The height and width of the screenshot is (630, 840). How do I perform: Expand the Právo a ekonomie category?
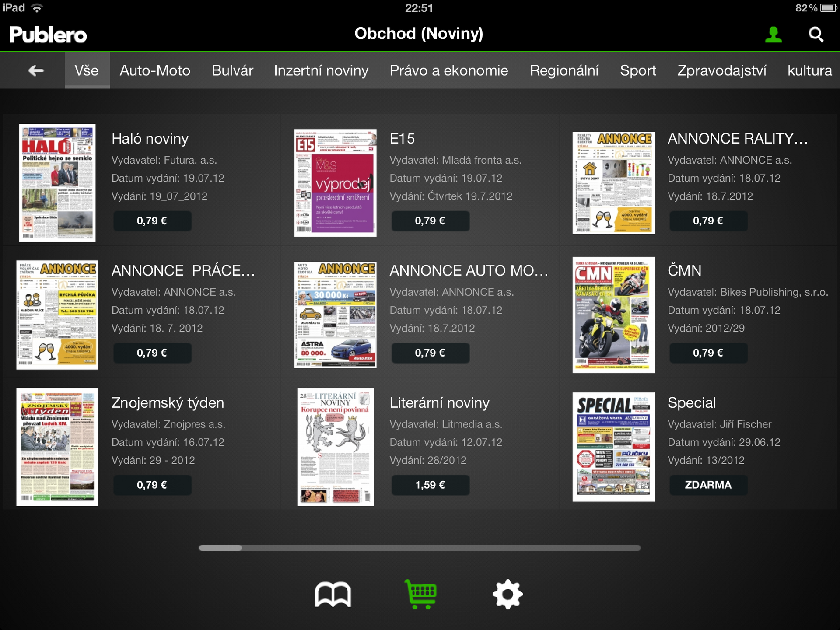449,70
